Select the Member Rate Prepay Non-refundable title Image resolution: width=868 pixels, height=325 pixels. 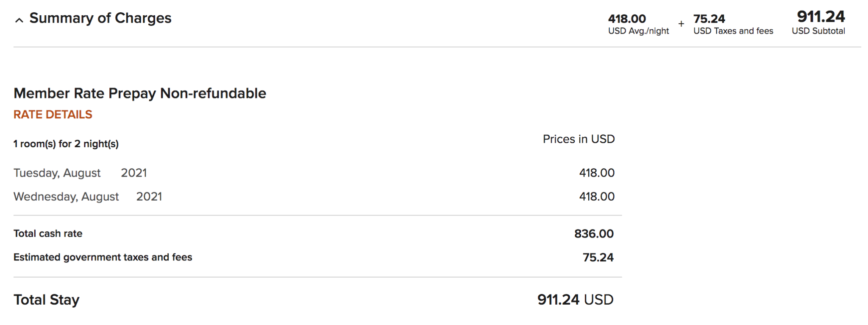pos(140,93)
